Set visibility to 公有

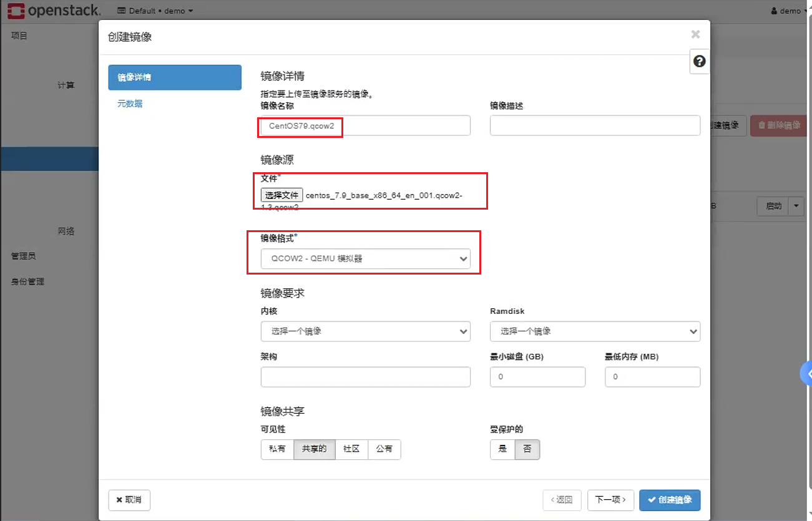(x=384, y=449)
